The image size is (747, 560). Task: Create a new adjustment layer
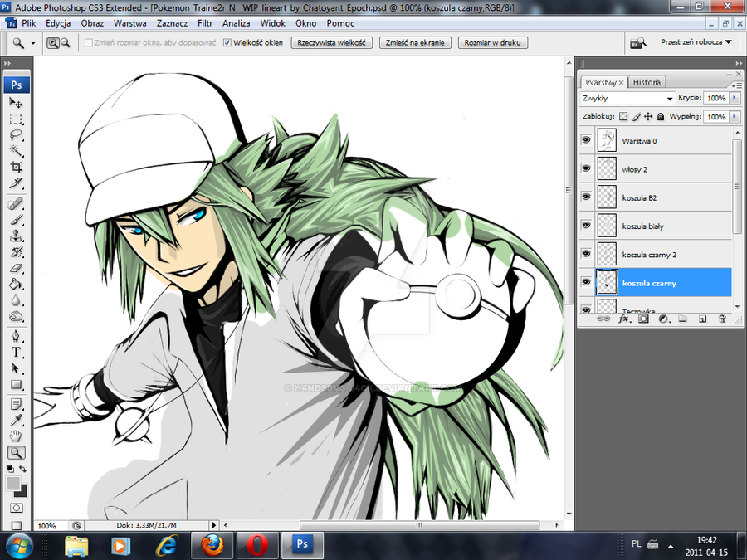[663, 319]
